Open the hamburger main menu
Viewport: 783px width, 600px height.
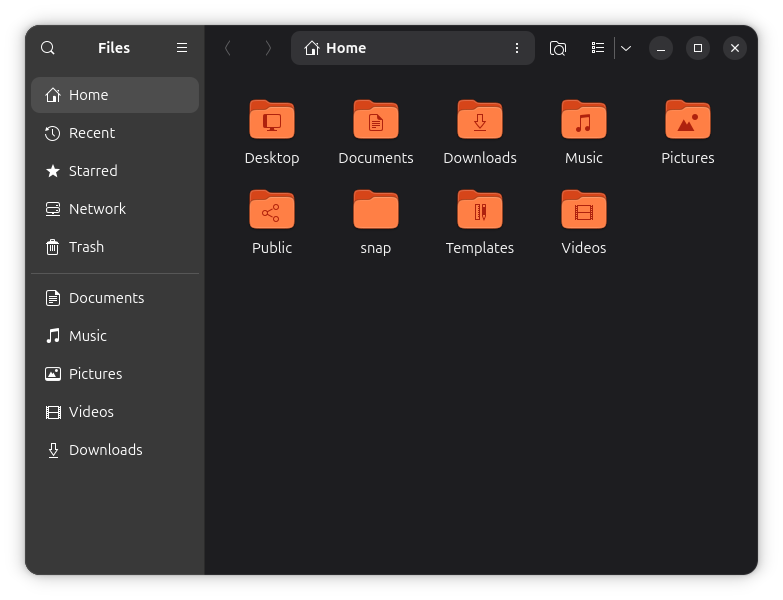(x=182, y=48)
